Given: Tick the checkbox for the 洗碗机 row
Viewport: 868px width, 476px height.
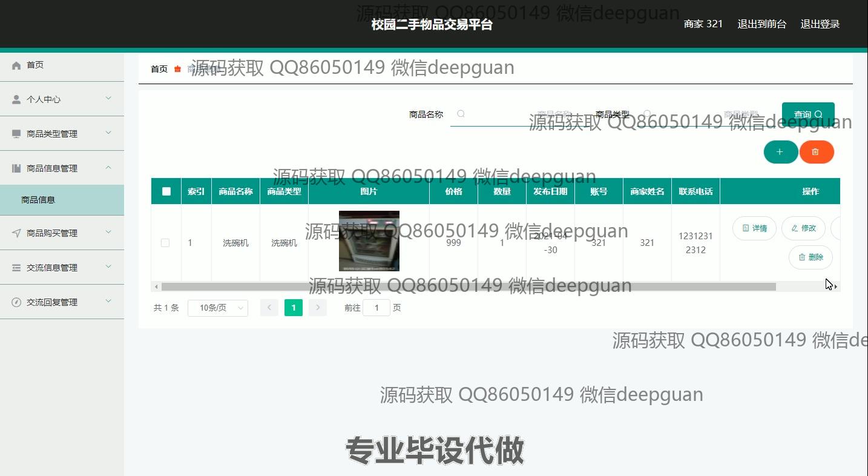Looking at the screenshot, I should click(x=165, y=243).
